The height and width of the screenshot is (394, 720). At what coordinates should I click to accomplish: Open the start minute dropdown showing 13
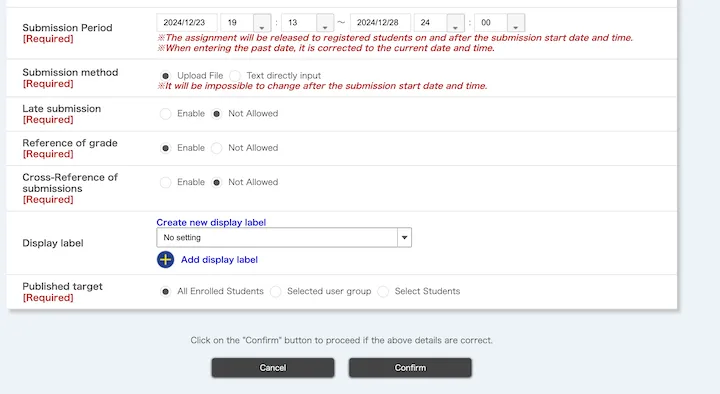click(x=307, y=23)
